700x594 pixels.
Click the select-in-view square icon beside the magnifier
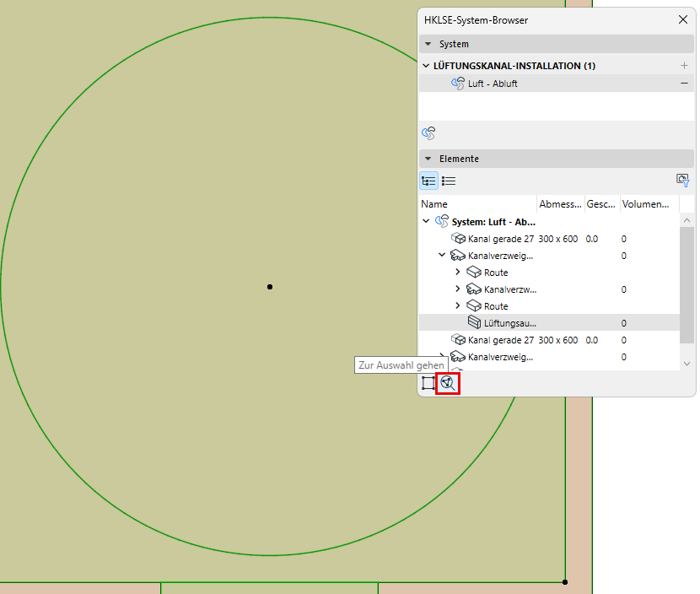point(428,383)
